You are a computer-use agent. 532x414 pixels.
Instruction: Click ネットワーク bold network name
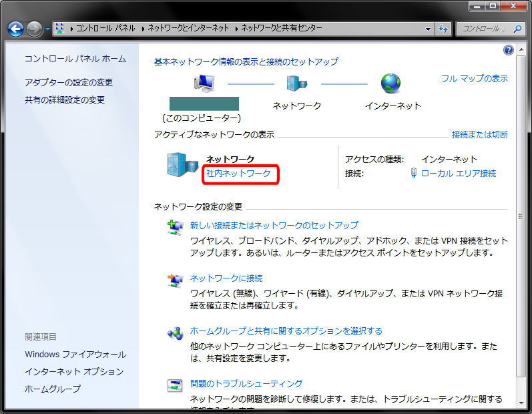click(230, 159)
